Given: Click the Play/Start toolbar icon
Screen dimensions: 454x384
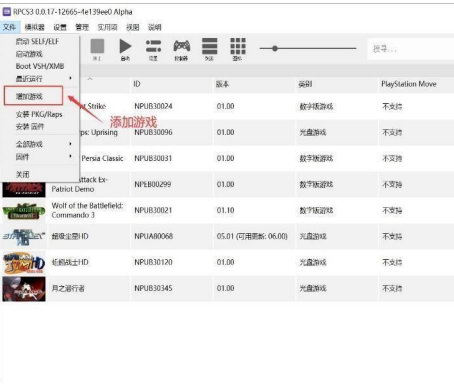Looking at the screenshot, I should point(125,47).
